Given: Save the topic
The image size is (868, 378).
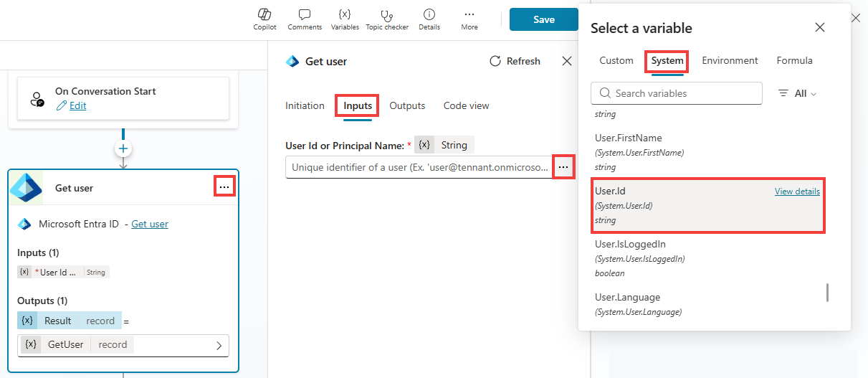Looking at the screenshot, I should pyautogui.click(x=543, y=19).
